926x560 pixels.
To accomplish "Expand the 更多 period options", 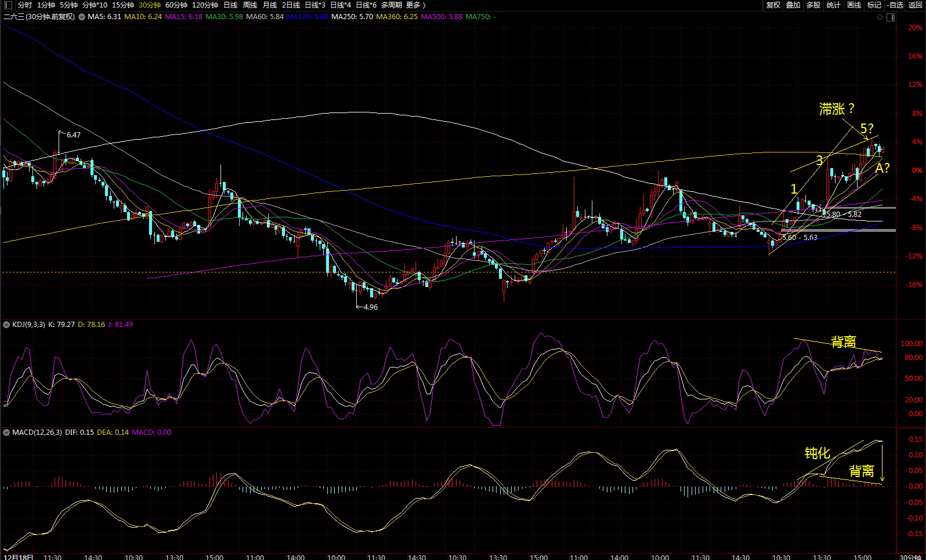I will click(416, 5).
